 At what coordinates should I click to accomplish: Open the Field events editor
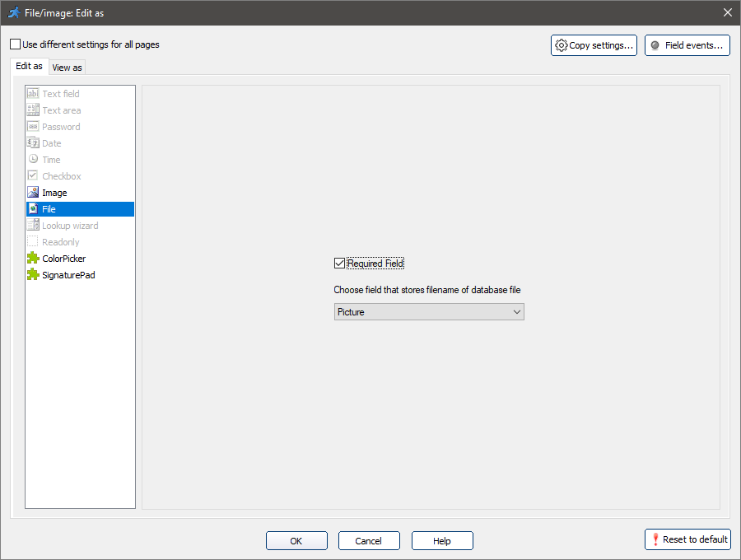tap(687, 45)
